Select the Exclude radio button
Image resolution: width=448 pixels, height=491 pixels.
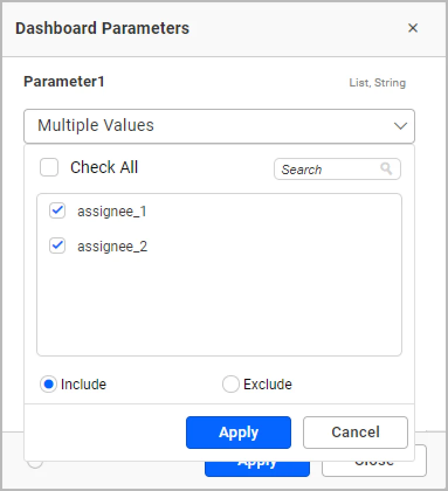coord(231,384)
